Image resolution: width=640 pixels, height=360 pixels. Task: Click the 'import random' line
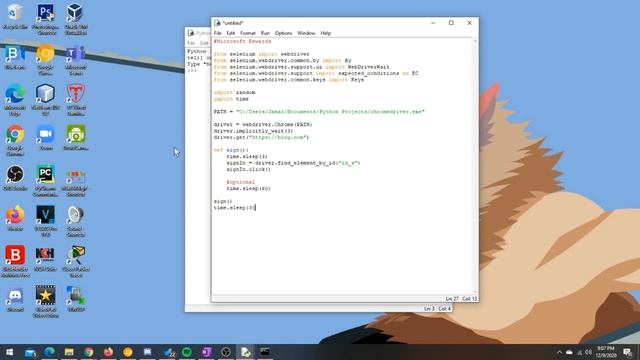[235, 93]
